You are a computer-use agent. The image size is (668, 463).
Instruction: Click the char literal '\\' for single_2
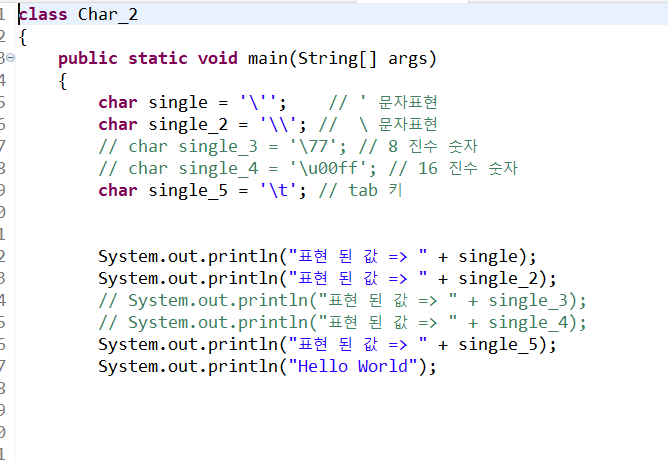(278, 125)
